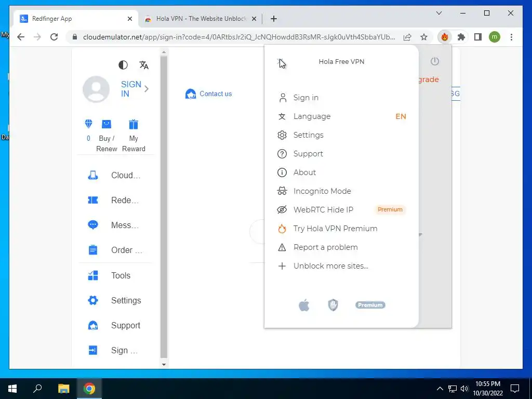The image size is (532, 399).
Task: Click the Premium pill in Hola footer
Action: [x=370, y=305]
